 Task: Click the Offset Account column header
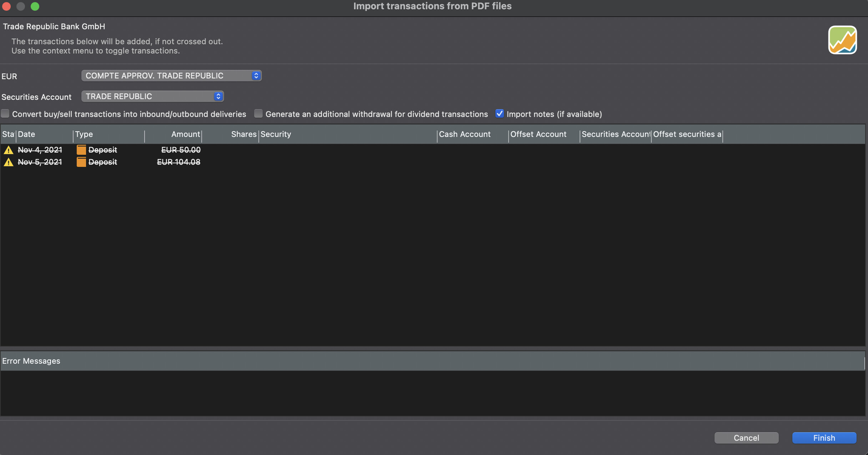pyautogui.click(x=544, y=134)
